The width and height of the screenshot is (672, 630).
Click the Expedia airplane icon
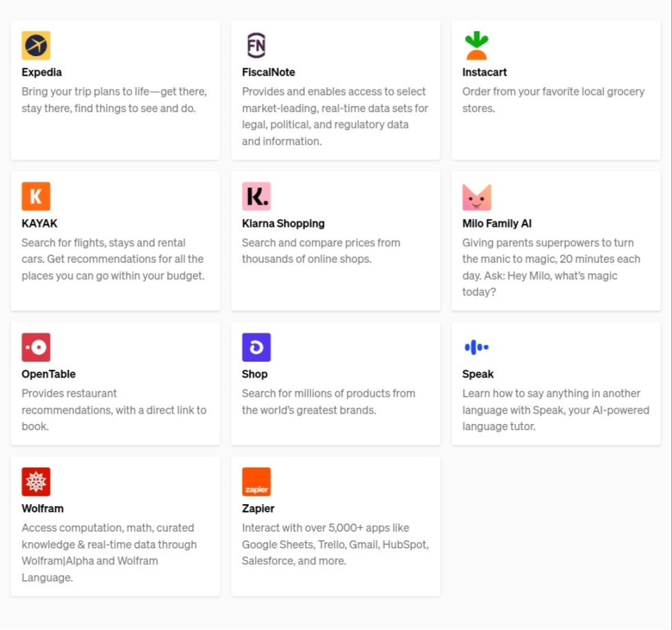(36, 46)
